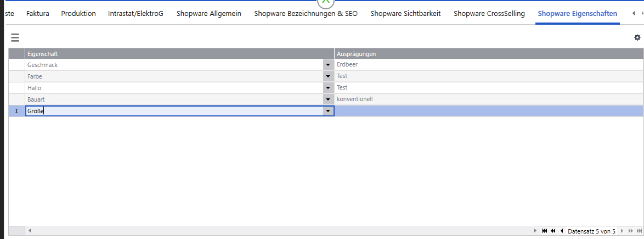Viewport: 644px width, 239px height.
Task: Select the Test value in Hallo row
Action: 489,87
